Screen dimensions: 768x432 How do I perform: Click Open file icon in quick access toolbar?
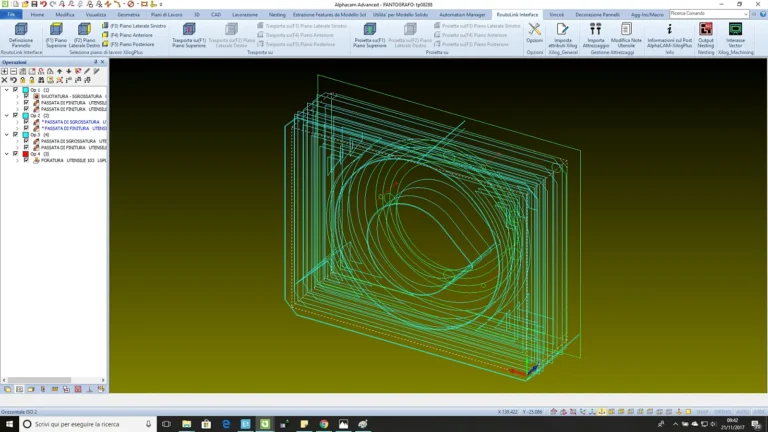tap(25, 4)
